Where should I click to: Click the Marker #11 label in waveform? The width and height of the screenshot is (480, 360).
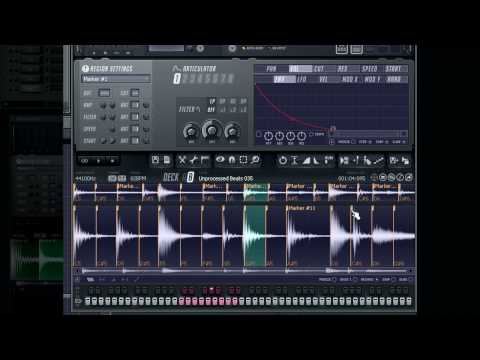click(x=302, y=208)
